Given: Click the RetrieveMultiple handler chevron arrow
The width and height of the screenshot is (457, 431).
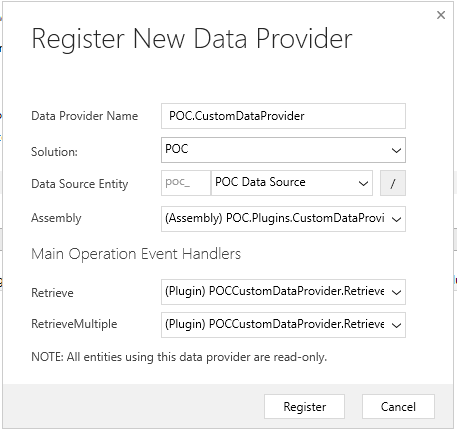Looking at the screenshot, I should [396, 325].
